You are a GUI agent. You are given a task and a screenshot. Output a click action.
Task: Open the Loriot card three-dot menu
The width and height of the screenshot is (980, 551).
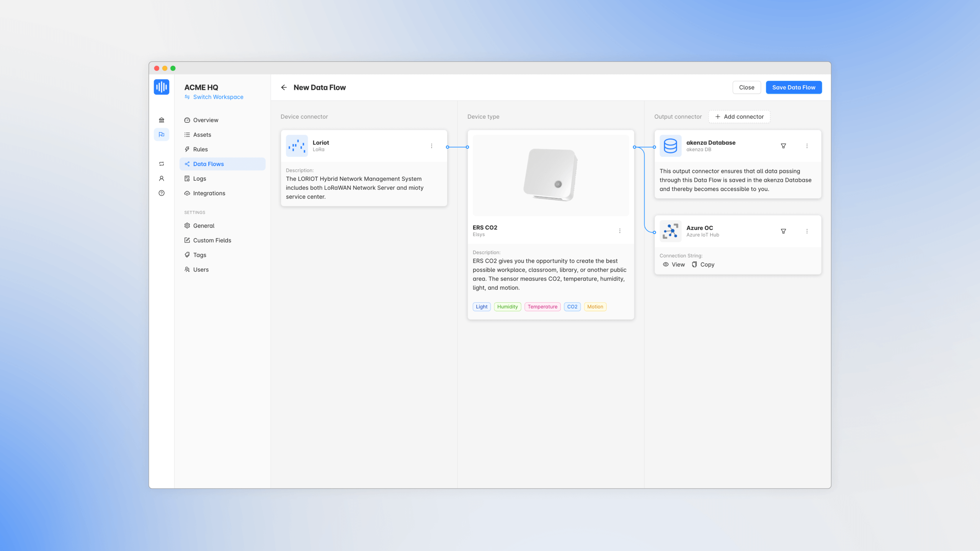pyautogui.click(x=431, y=146)
